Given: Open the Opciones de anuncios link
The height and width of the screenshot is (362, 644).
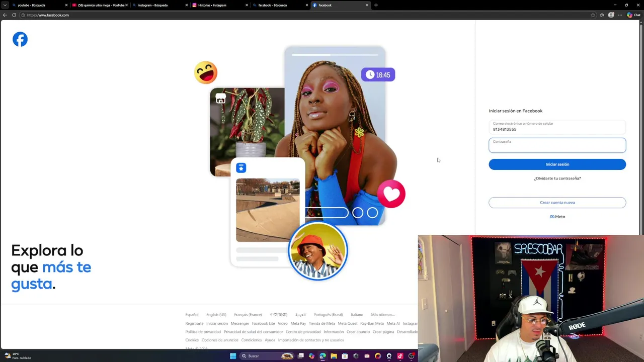Looking at the screenshot, I should pos(220,340).
